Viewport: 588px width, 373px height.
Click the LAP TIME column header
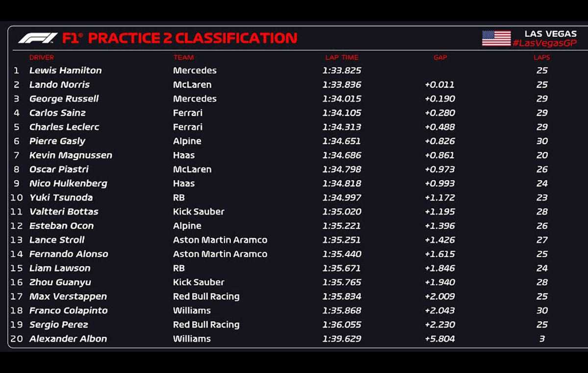click(x=342, y=57)
